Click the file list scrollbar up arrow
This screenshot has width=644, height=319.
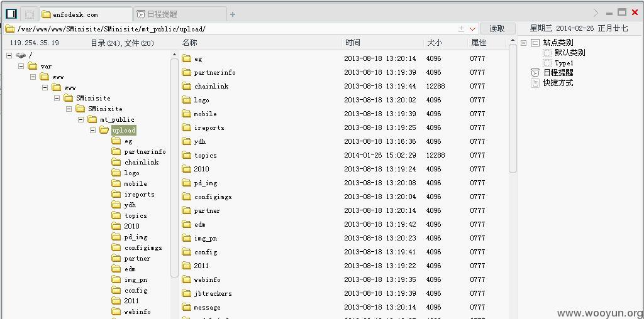(x=512, y=40)
